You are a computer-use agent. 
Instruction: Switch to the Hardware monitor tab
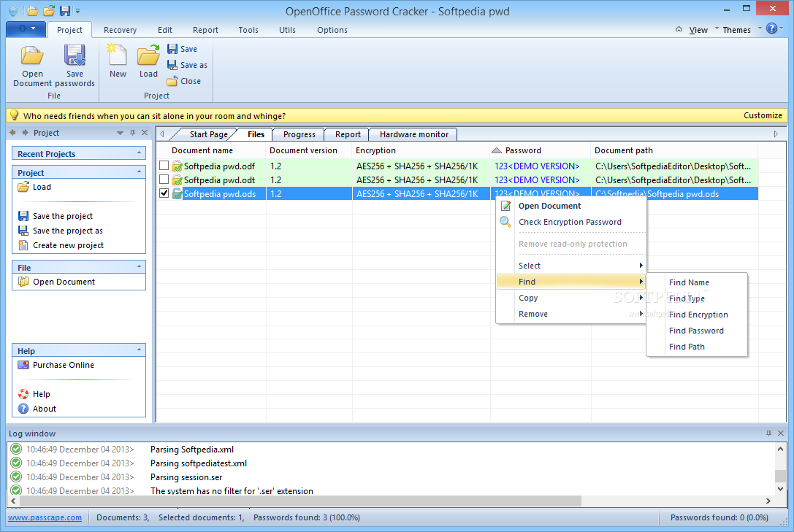tap(413, 134)
